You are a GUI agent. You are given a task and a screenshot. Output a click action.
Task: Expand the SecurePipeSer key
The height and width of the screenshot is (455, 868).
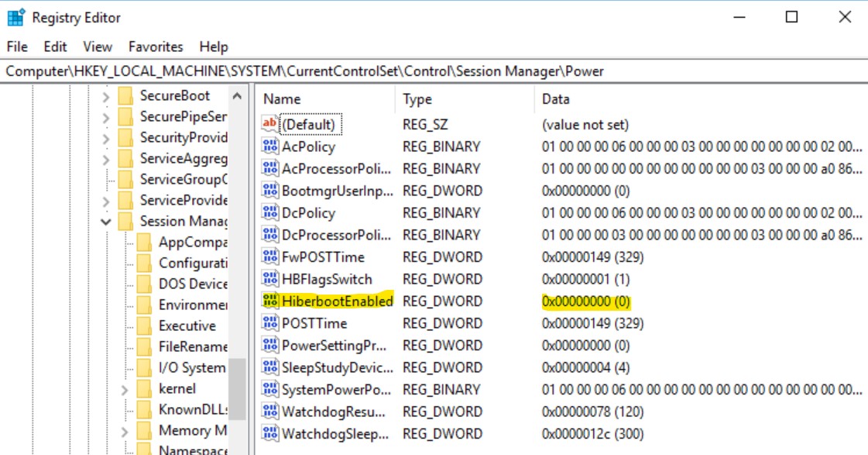(106, 118)
